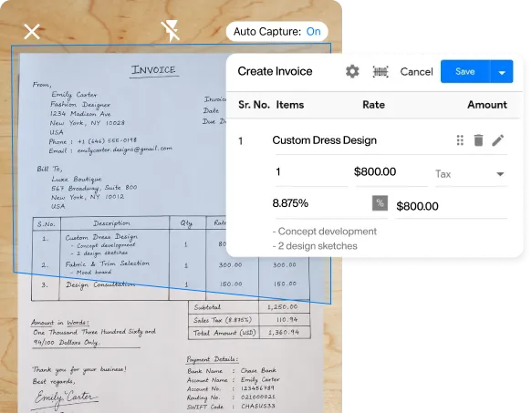Click the Create Invoice title
Screen dimensions: 532x413
click(x=275, y=71)
